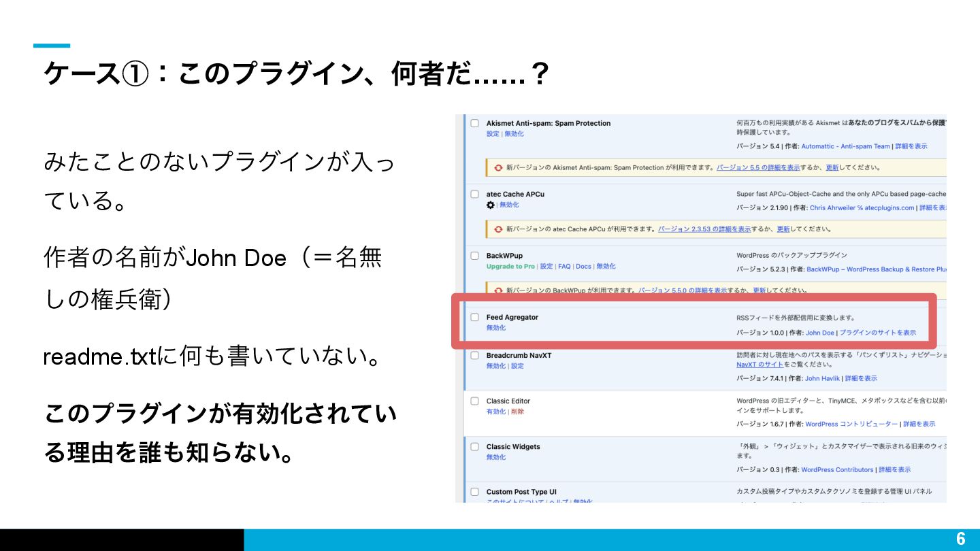Click update icon in atec Cache APCu notice
Viewport: 980px width, 551px height.
(498, 229)
